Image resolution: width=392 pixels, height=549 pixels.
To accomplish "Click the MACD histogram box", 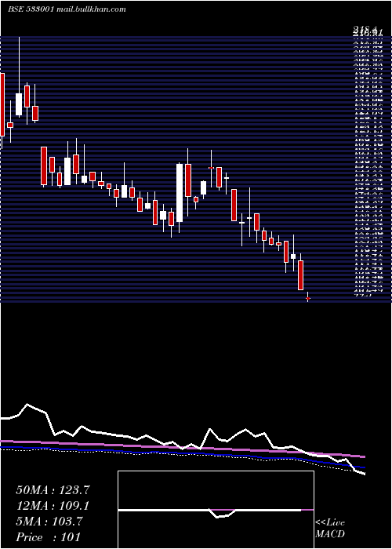I will click(216, 510).
